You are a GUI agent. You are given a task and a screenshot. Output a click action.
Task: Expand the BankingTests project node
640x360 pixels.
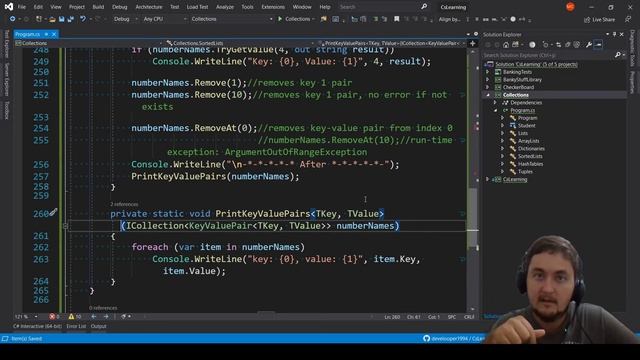pos(488,72)
